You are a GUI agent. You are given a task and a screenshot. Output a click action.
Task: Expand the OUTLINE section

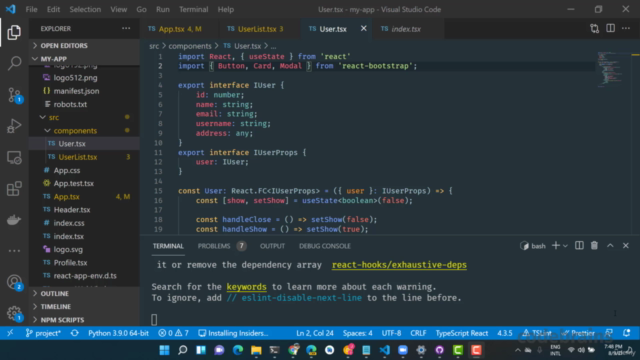84,293
